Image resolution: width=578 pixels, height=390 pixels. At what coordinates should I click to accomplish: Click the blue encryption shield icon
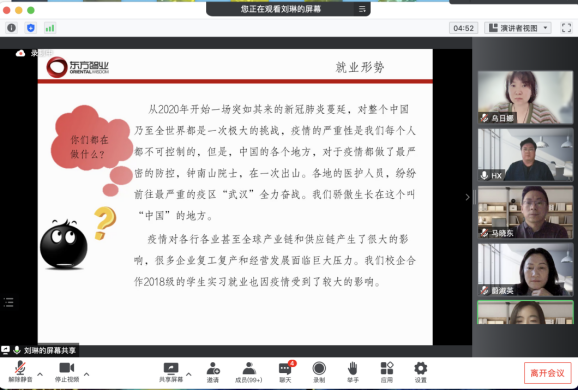pos(31,28)
